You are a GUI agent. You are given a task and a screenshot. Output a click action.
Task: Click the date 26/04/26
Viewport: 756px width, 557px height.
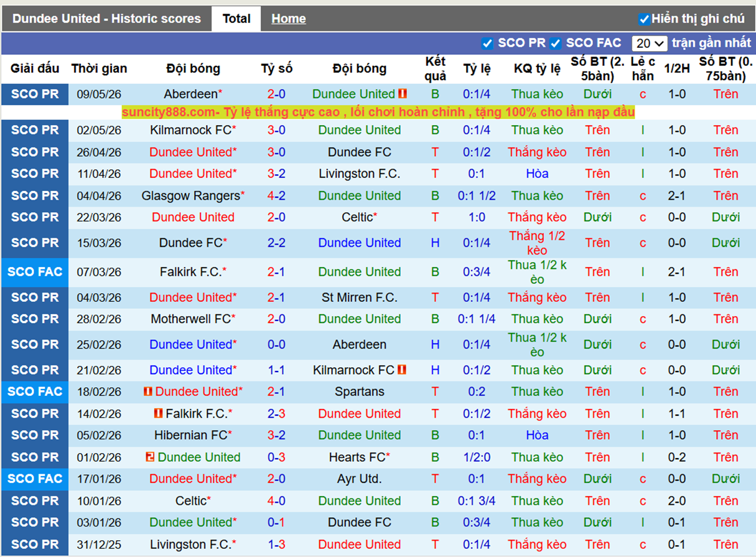click(99, 152)
